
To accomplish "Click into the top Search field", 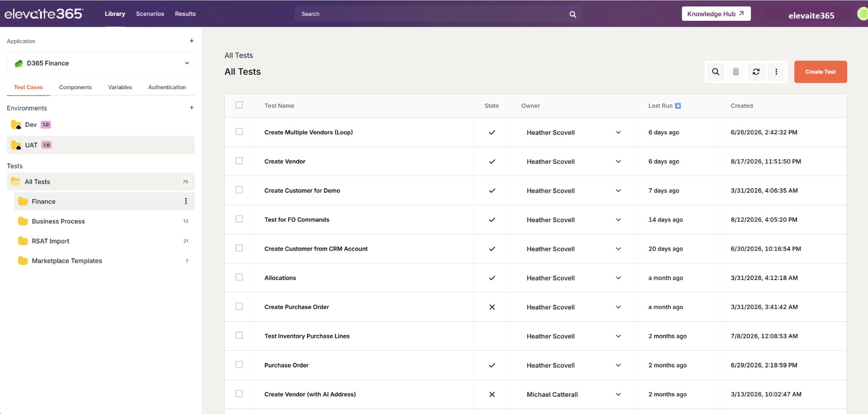I will 438,14.
